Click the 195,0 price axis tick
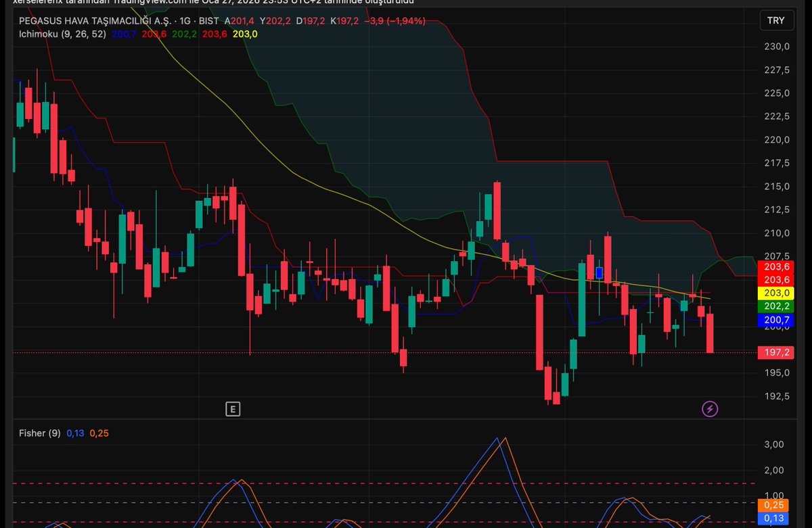Screen dimensions: 812x528 (x=777, y=373)
